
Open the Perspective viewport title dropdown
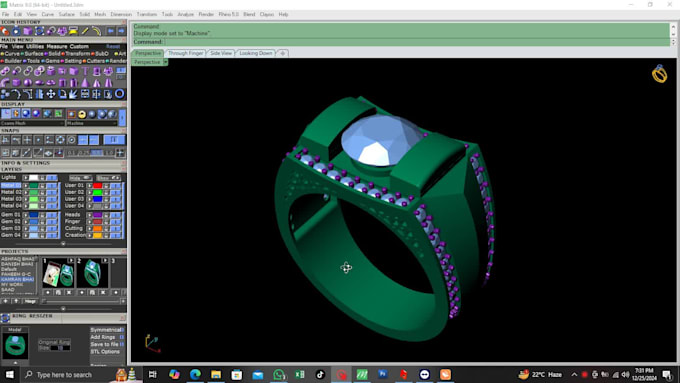point(166,62)
